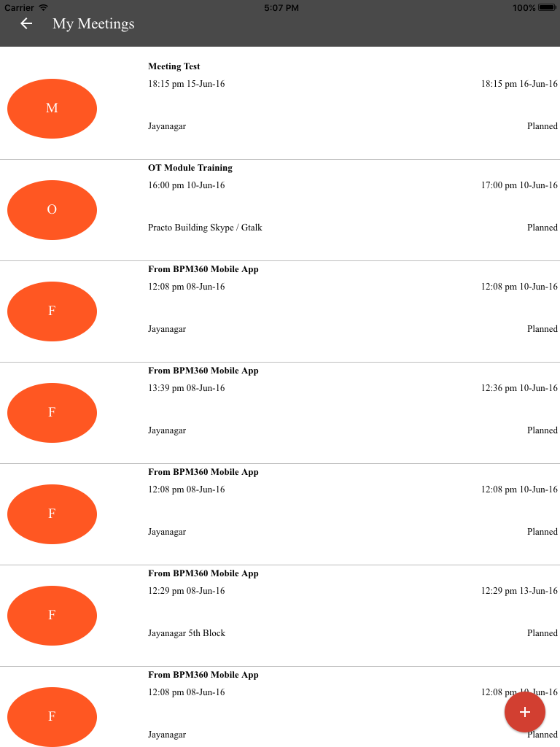Viewport: 560px width, 747px height.
Task: Tap the orange O avatar circle
Action: 52,210
